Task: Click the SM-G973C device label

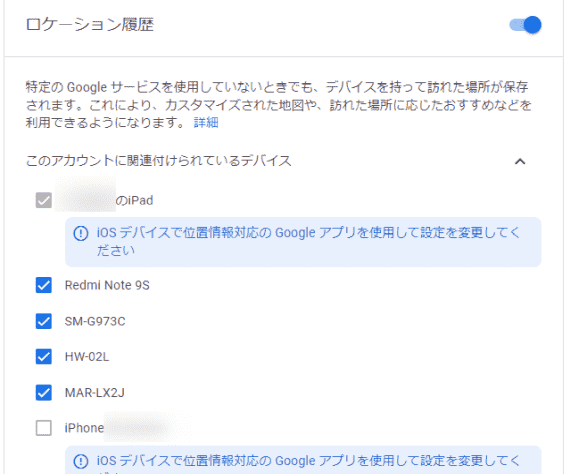Action: 95,321
